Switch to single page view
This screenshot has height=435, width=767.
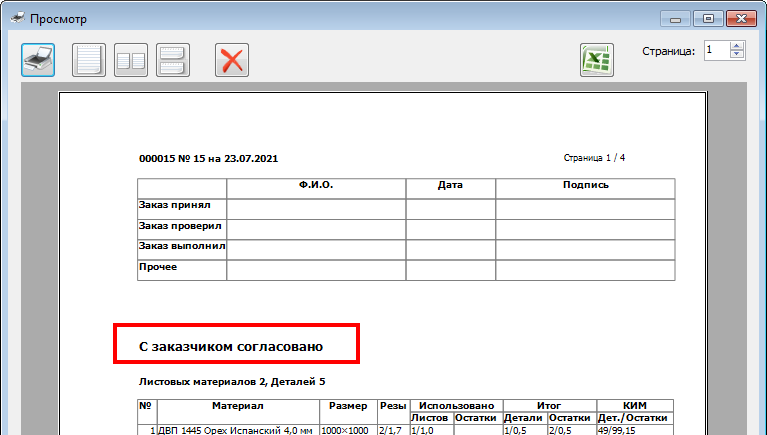coord(89,60)
